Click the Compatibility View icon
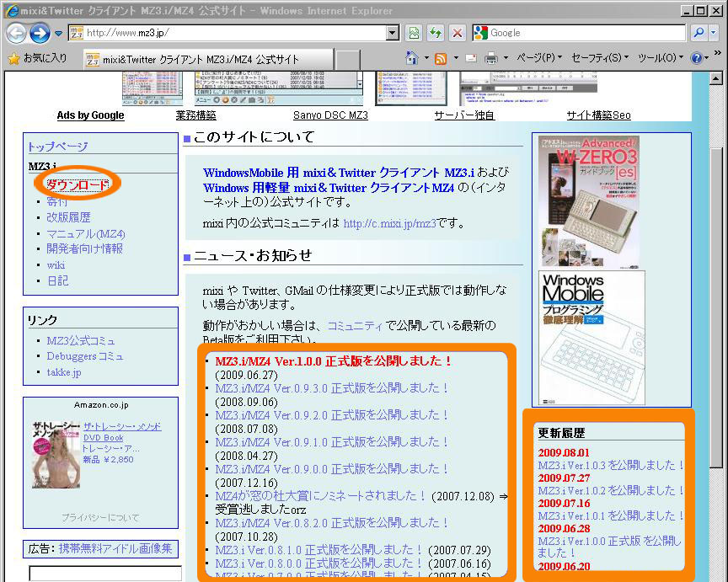728x582 pixels. click(x=414, y=33)
